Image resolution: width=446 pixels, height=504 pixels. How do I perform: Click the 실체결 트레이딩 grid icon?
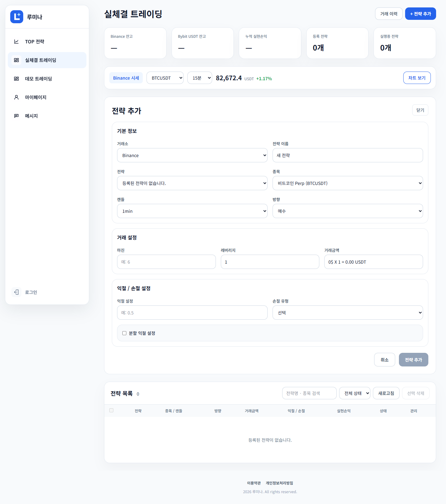pos(16,60)
